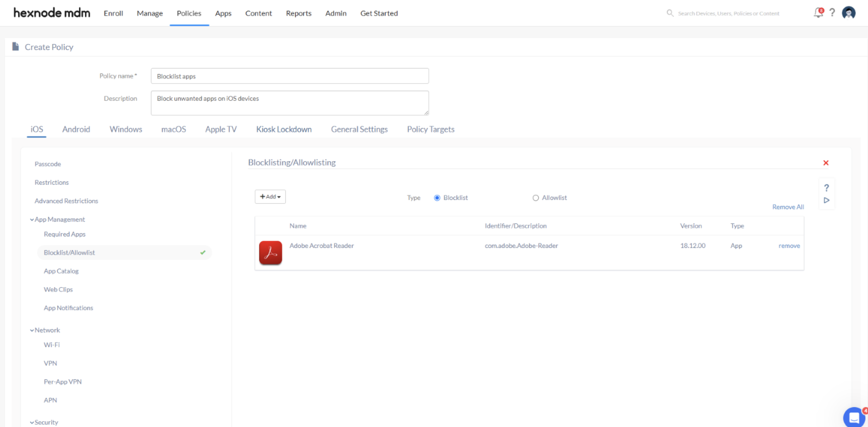This screenshot has height=427, width=868.
Task: Click the Add button for blocklist apps
Action: click(x=270, y=196)
